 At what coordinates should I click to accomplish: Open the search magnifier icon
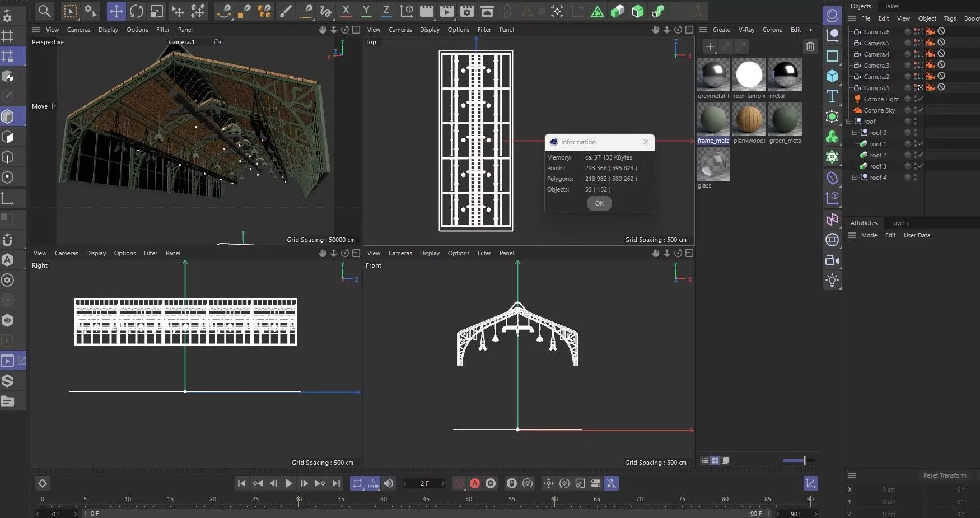[x=44, y=11]
